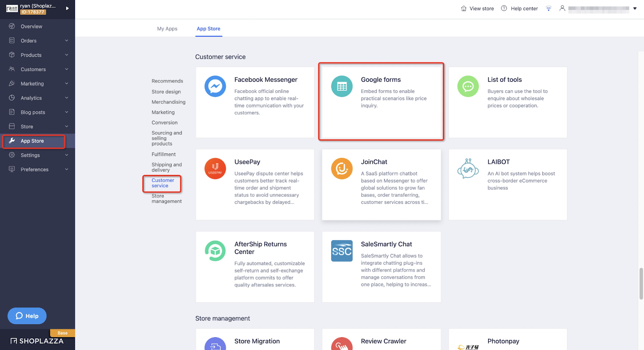
Task: Click the Wi-Fi status icon in header
Action: point(548,8)
